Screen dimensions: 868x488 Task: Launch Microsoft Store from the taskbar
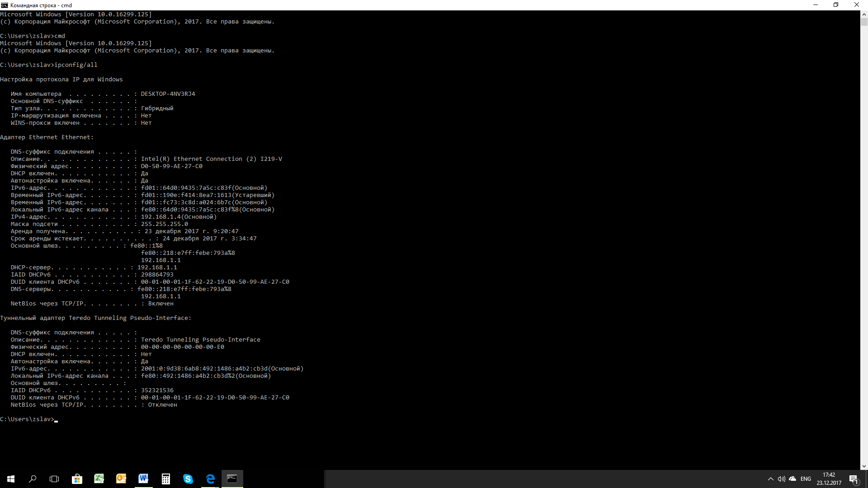pyautogui.click(x=77, y=479)
